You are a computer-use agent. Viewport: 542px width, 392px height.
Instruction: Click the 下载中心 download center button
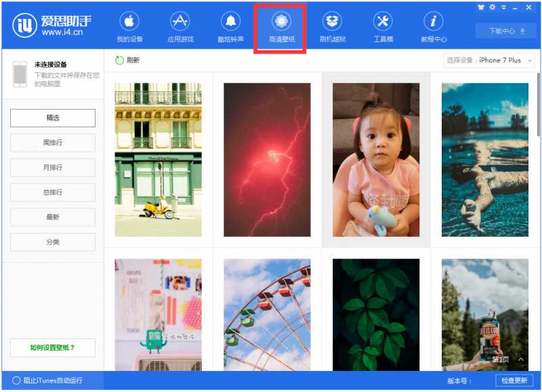[501, 31]
